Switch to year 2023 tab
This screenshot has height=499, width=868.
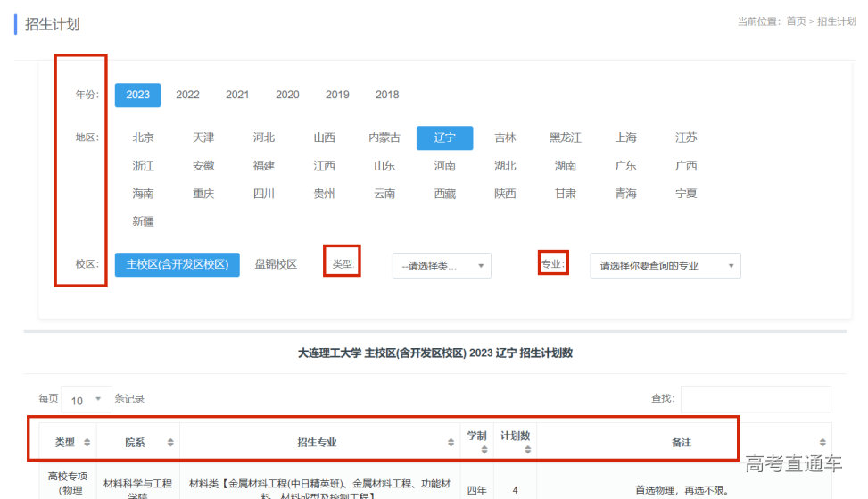pyautogui.click(x=137, y=95)
